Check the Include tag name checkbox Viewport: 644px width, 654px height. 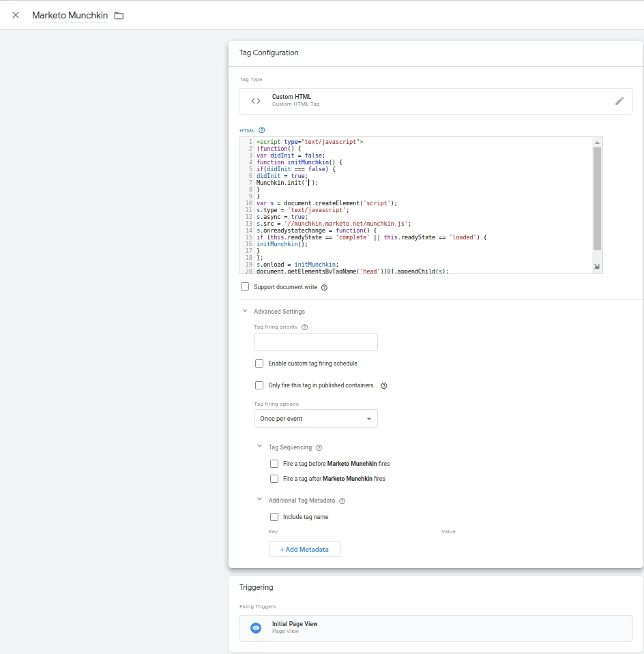274,517
